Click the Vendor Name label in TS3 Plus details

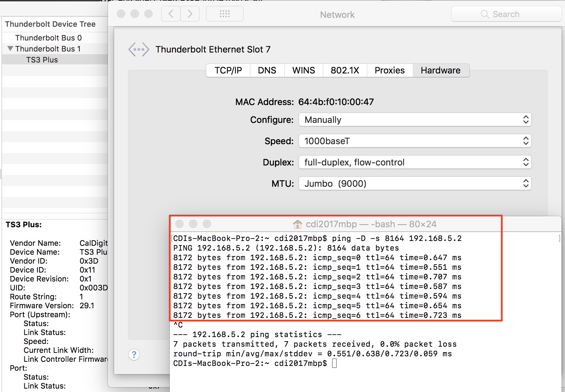35,243
